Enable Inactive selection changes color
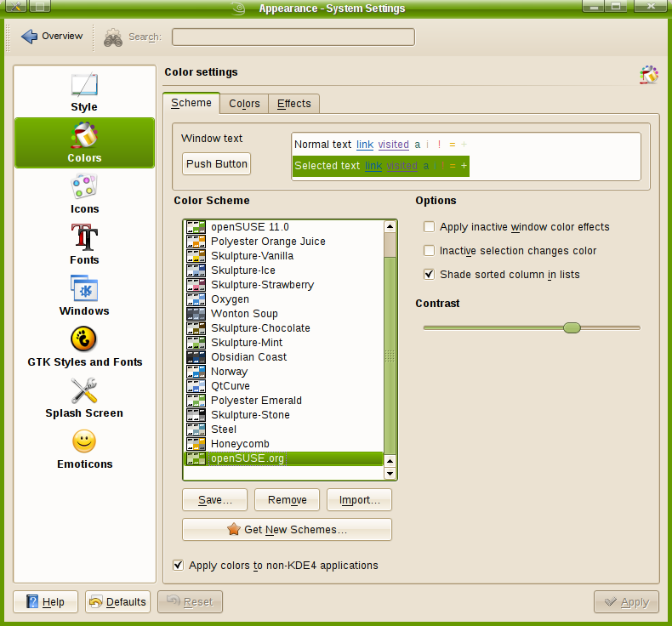This screenshot has height=626, width=672. 429,250
